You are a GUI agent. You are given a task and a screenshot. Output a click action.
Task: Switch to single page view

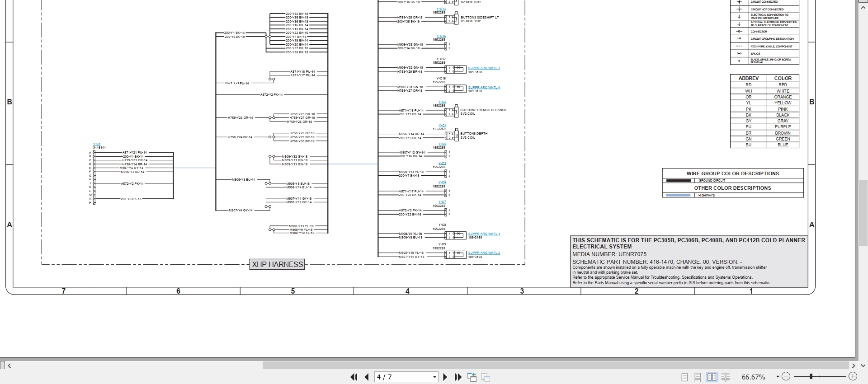coord(684,377)
